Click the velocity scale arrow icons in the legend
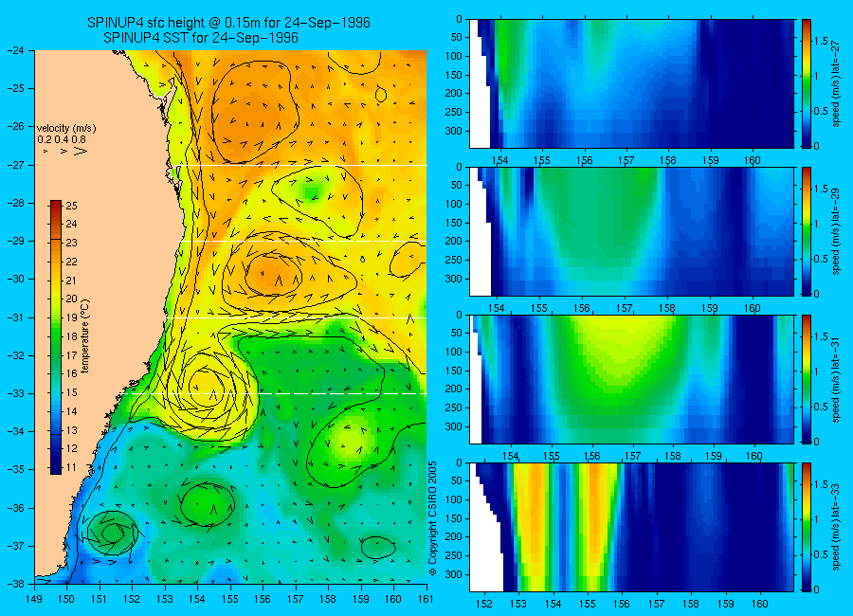Image resolution: width=853 pixels, height=616 pixels. tap(65, 151)
